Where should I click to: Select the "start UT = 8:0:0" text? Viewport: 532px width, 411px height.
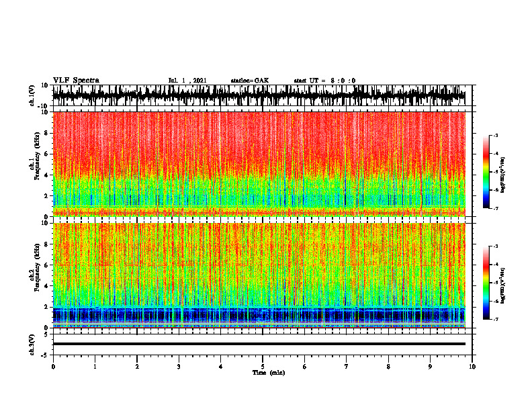pyautogui.click(x=324, y=81)
